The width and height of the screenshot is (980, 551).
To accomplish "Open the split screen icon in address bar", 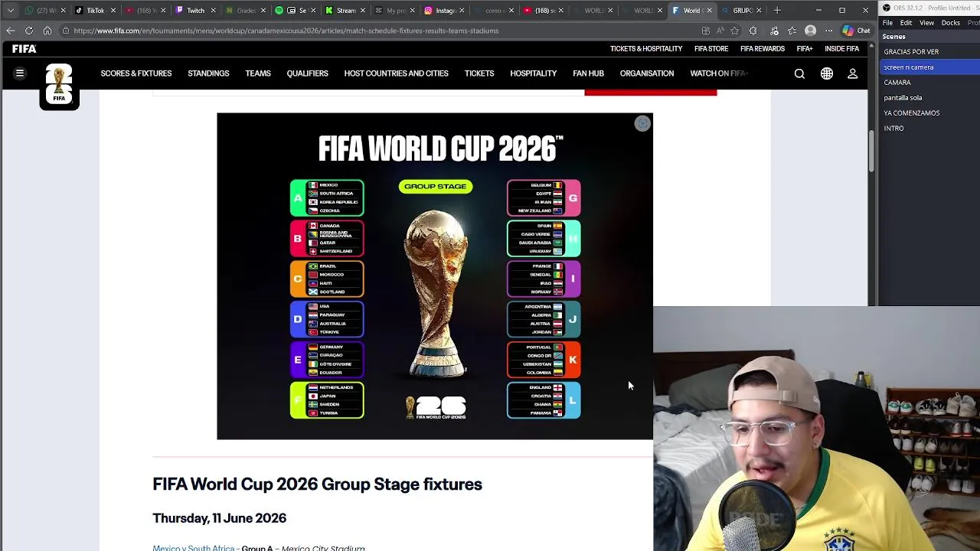I will point(706,31).
